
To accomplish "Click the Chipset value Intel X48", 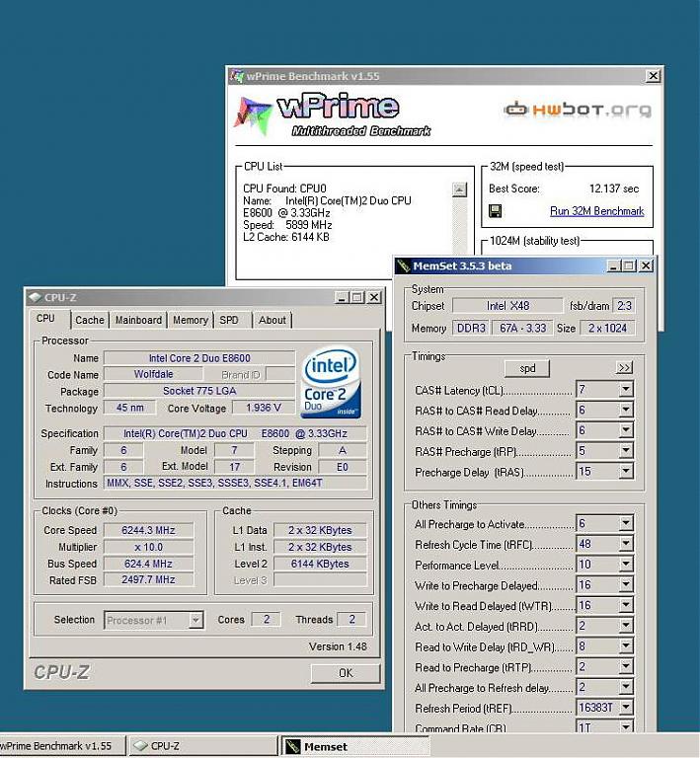I will click(507, 306).
